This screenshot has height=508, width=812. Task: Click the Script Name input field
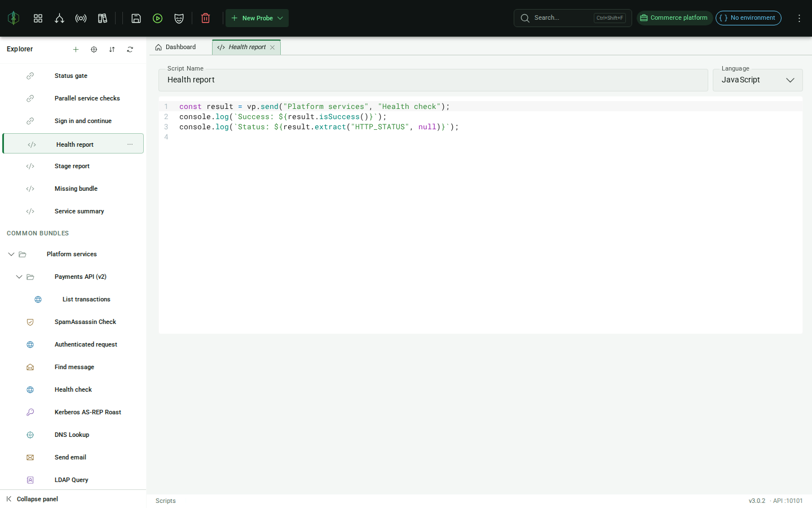[433, 80]
